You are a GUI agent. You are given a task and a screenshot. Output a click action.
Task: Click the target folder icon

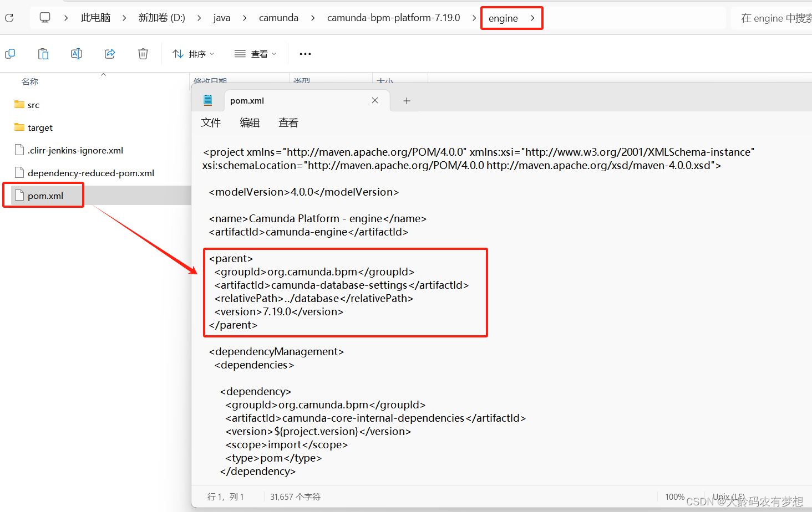19,127
